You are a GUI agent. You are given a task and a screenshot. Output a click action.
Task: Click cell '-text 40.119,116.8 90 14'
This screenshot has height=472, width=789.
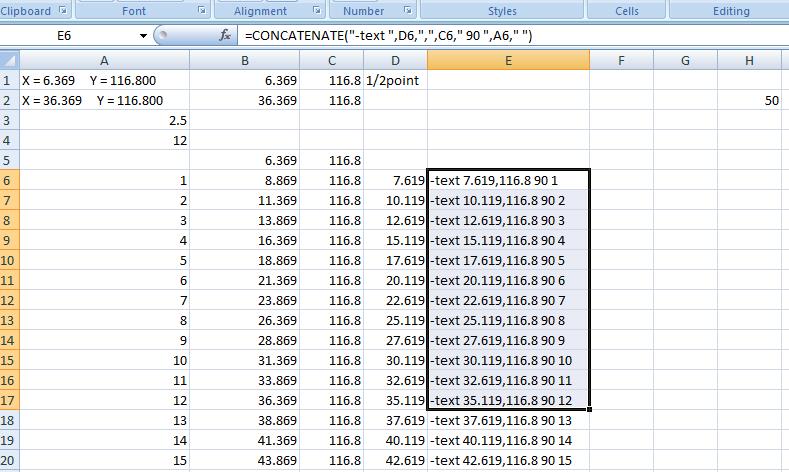(x=508, y=440)
